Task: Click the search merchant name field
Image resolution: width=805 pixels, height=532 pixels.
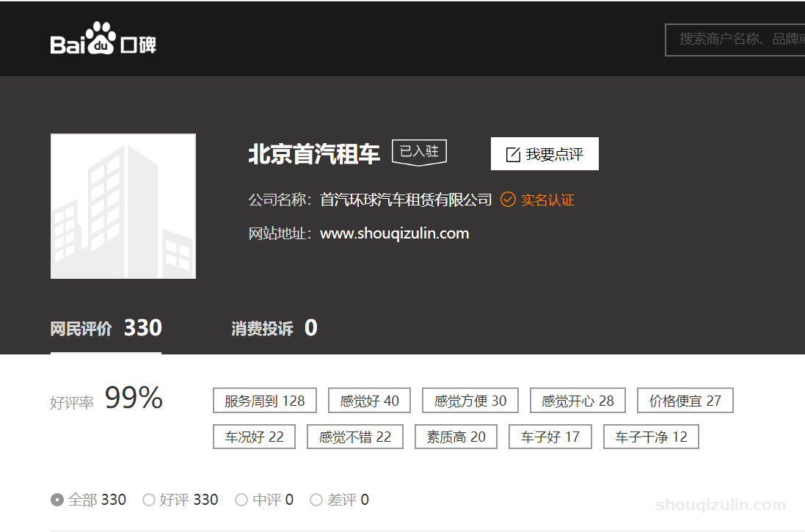Action: (x=735, y=40)
